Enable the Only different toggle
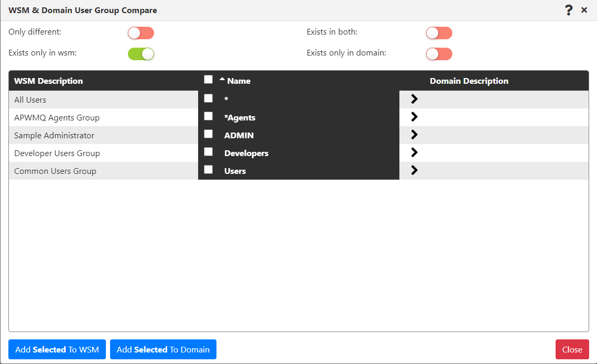Image resolution: width=597 pixels, height=364 pixels. pos(141,33)
